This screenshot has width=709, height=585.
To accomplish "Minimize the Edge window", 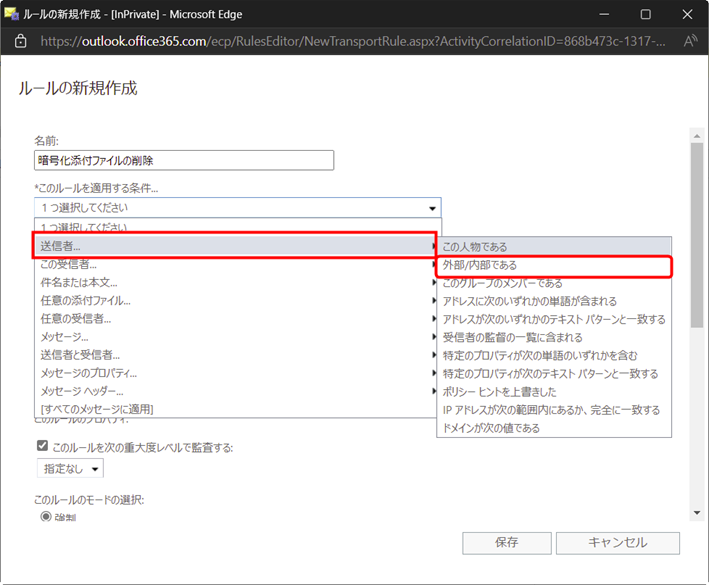I will click(x=604, y=14).
